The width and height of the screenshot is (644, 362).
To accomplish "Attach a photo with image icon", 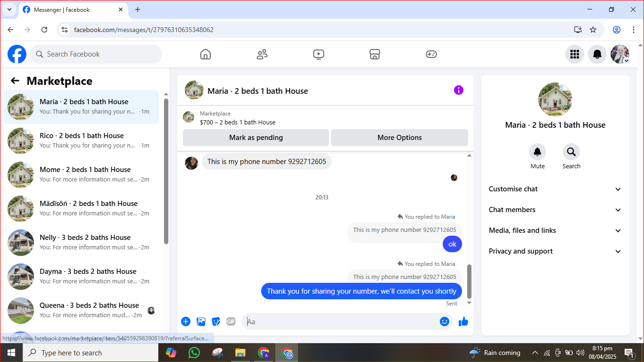I will [201, 321].
